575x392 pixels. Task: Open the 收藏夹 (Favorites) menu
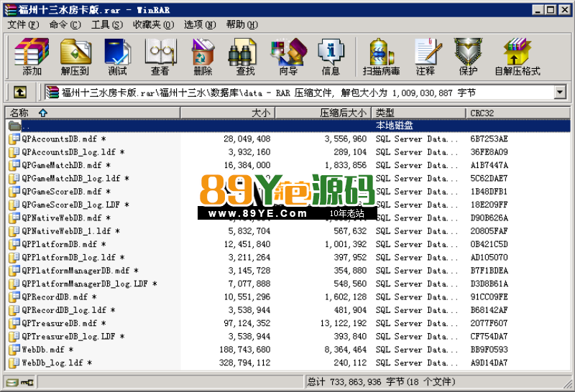coord(154,24)
